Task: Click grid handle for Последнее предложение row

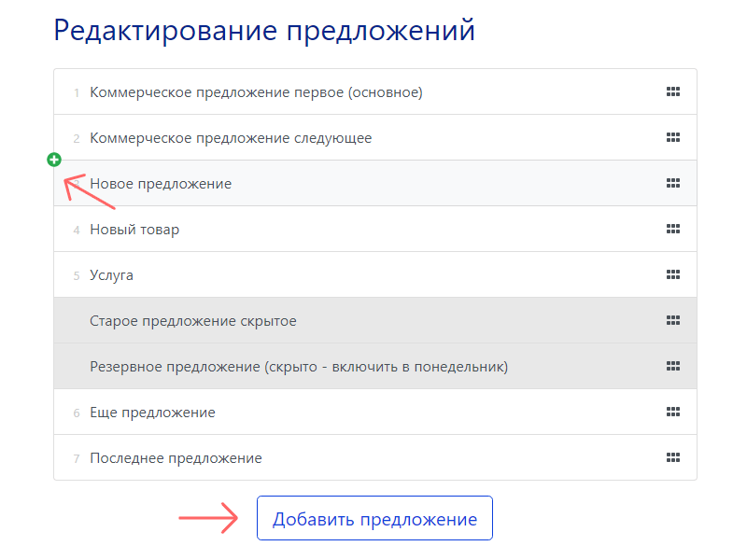Action: (x=672, y=457)
